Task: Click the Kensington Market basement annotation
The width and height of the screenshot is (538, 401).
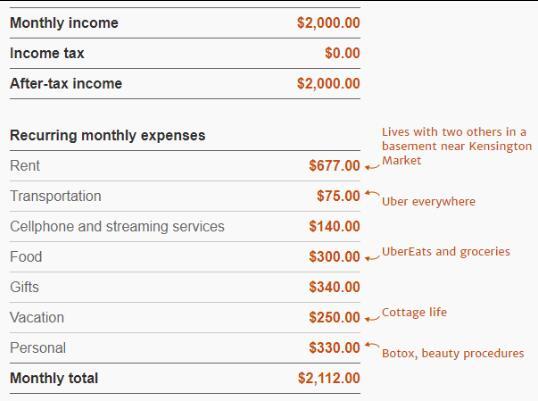Action: [x=457, y=146]
